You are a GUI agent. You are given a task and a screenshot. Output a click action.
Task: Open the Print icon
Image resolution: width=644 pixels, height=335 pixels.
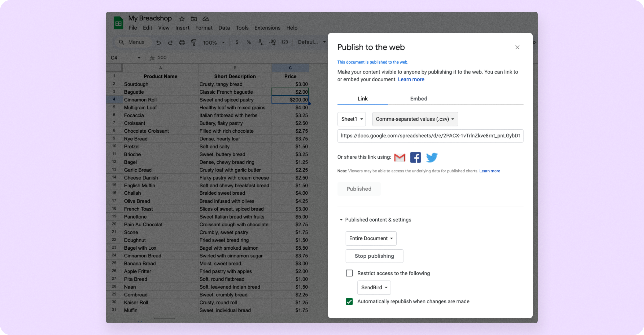coord(182,42)
